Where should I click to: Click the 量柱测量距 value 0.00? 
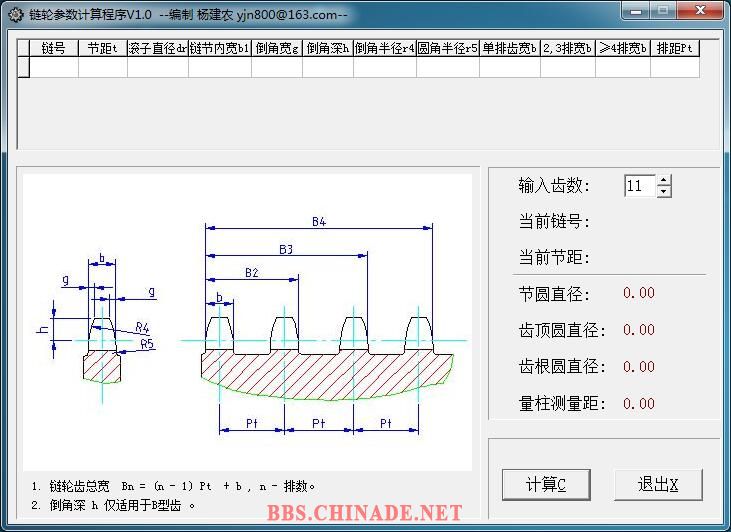tap(639, 404)
